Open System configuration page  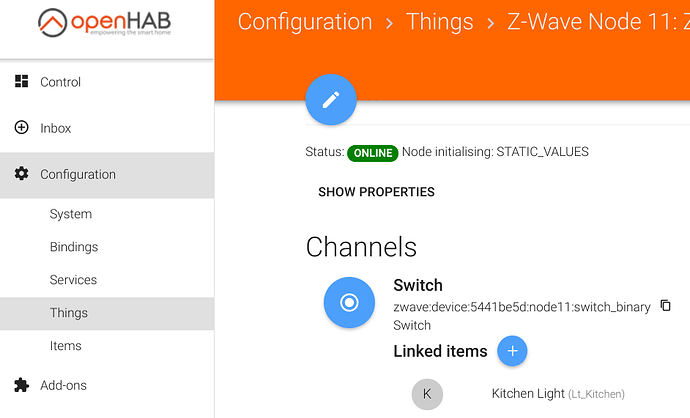[x=71, y=214]
